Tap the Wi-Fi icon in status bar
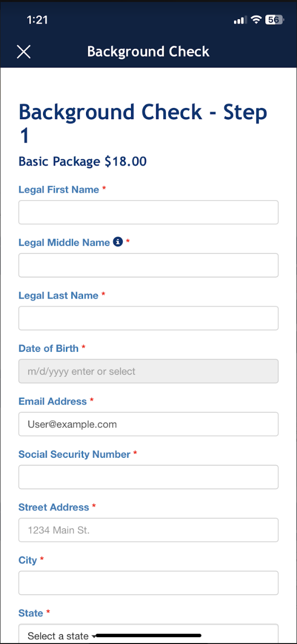This screenshot has height=644, width=297. click(256, 20)
